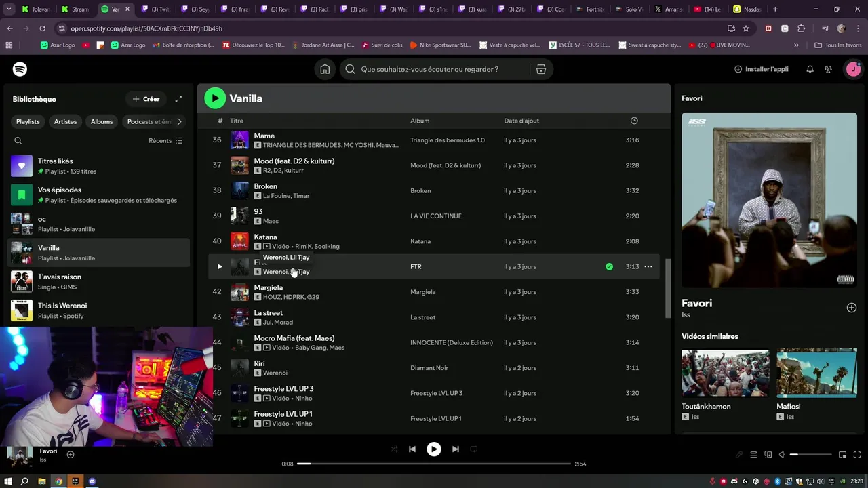Show lyrics with microphone icon
This screenshot has height=488, width=868.
[739, 455]
